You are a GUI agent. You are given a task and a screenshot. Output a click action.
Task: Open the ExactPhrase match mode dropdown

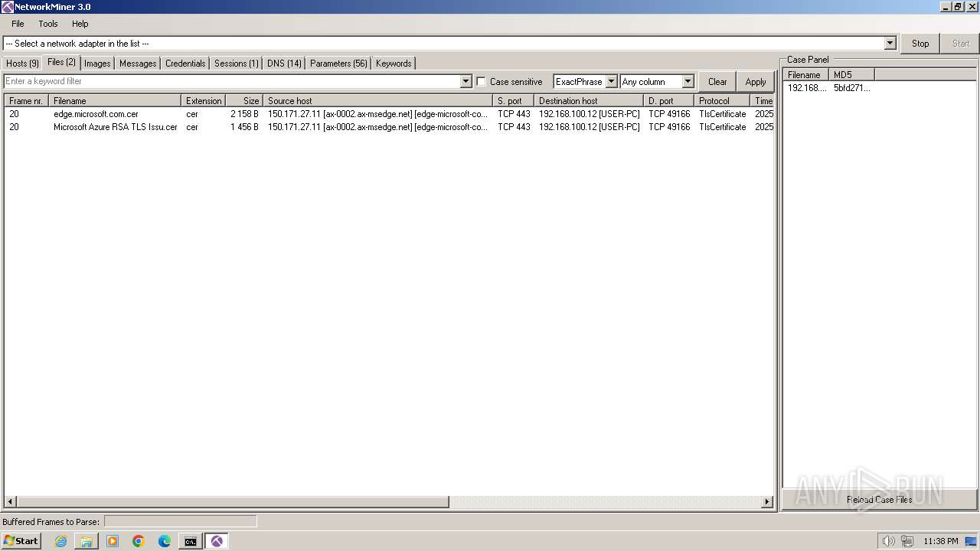tap(611, 81)
